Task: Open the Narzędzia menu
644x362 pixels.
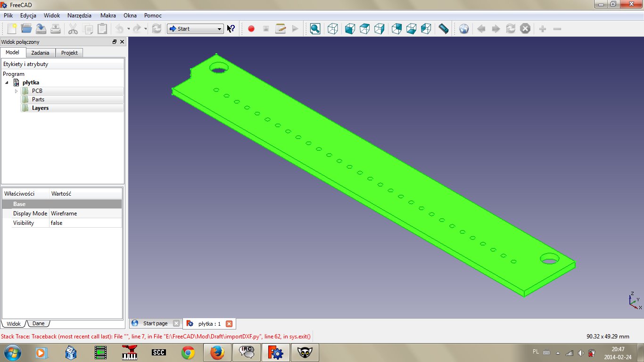Action: tap(80, 16)
